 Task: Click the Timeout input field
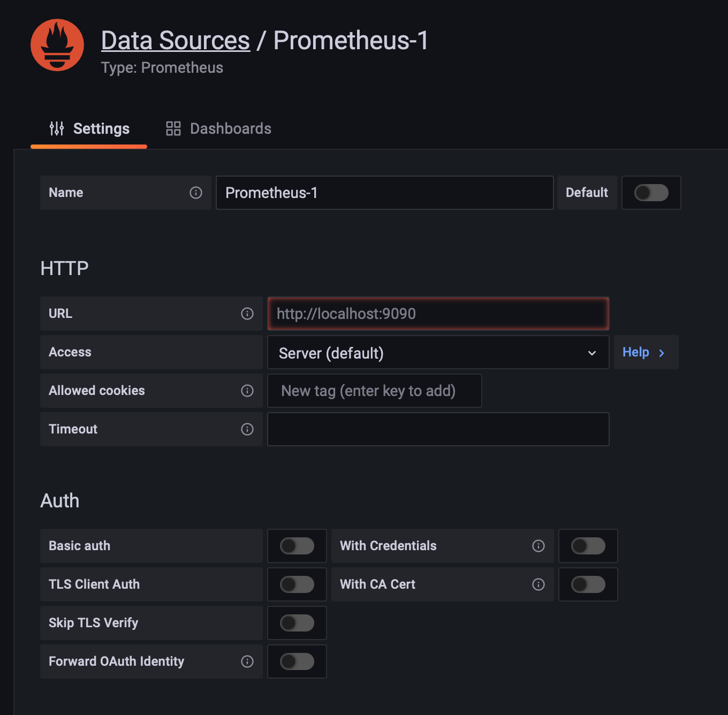[438, 429]
